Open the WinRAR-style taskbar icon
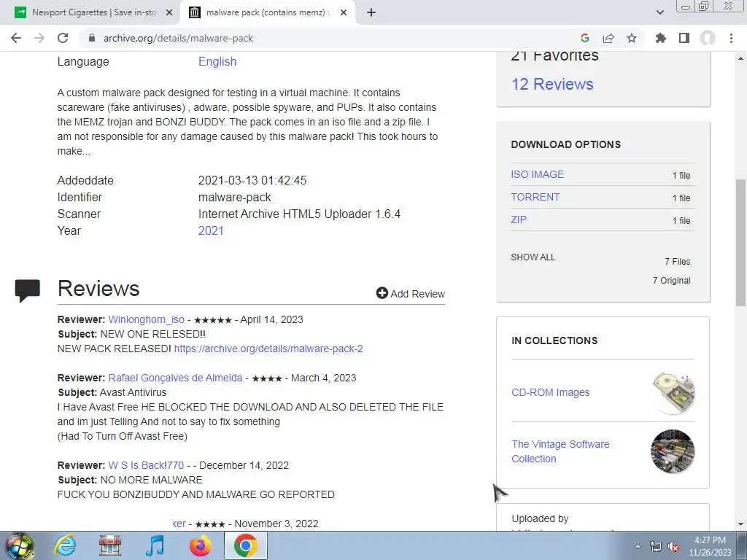The width and height of the screenshot is (747, 560). coord(110,545)
